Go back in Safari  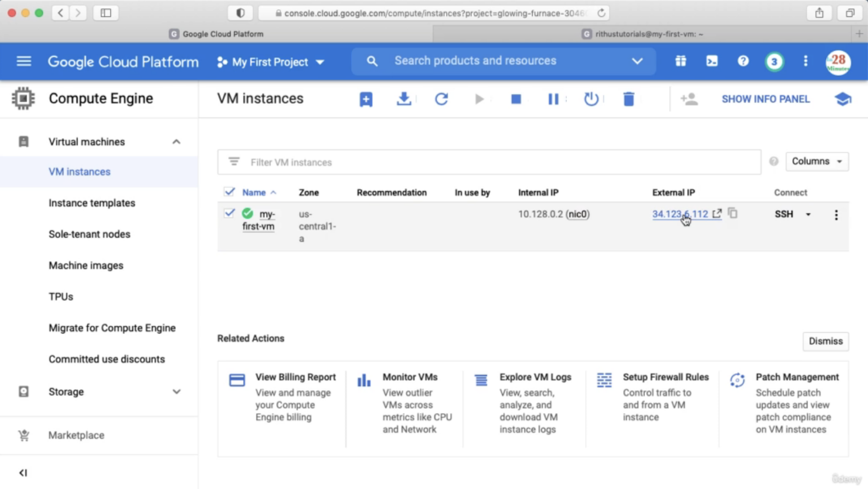[x=60, y=13]
